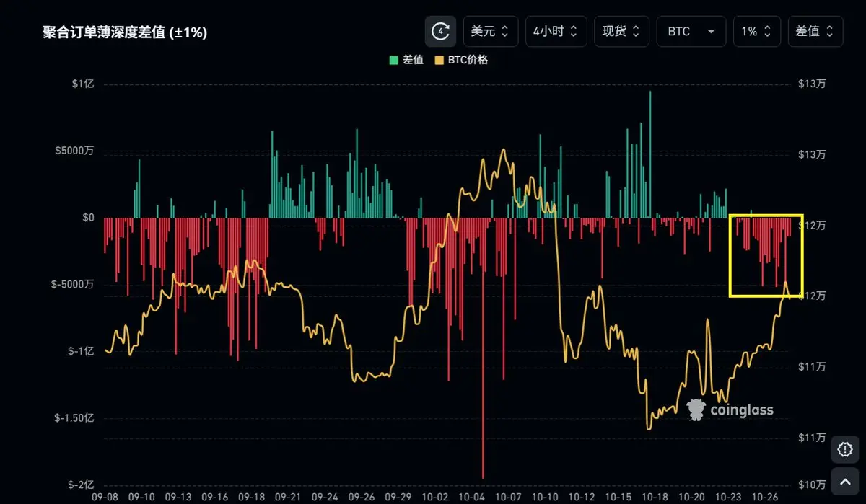Click the $1亿 left axis label

click(x=82, y=84)
